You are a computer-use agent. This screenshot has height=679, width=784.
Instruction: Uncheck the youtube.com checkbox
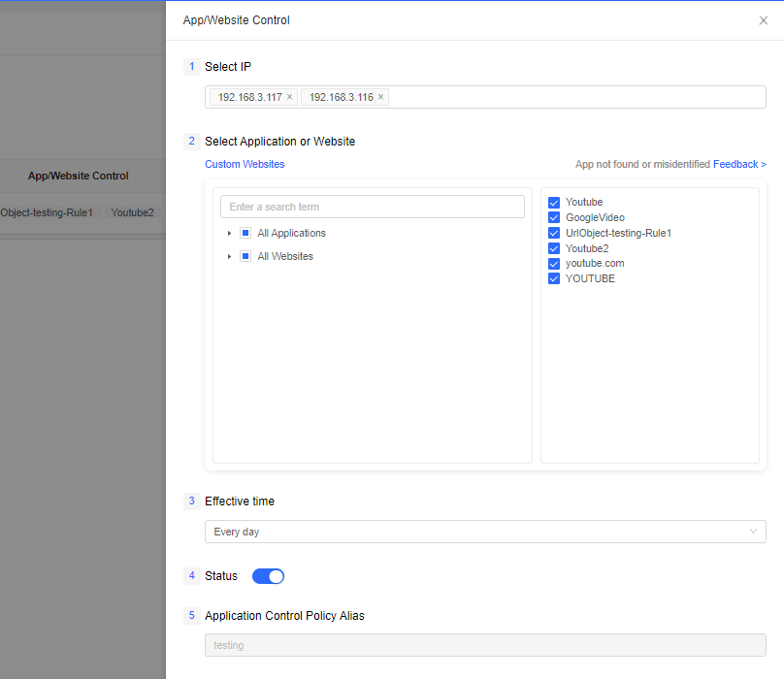tap(554, 264)
